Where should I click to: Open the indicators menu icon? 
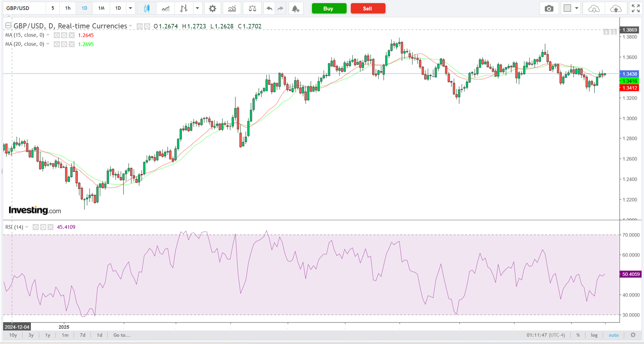click(232, 8)
